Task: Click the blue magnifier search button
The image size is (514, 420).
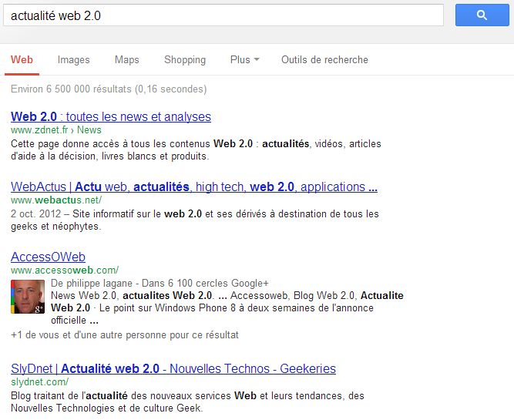Action: [482, 15]
